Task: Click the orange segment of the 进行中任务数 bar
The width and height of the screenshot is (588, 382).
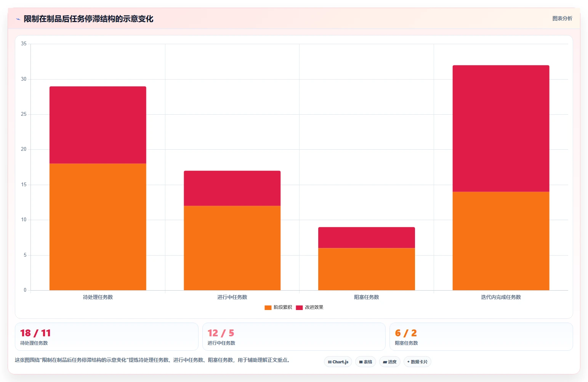Action: 232,248
